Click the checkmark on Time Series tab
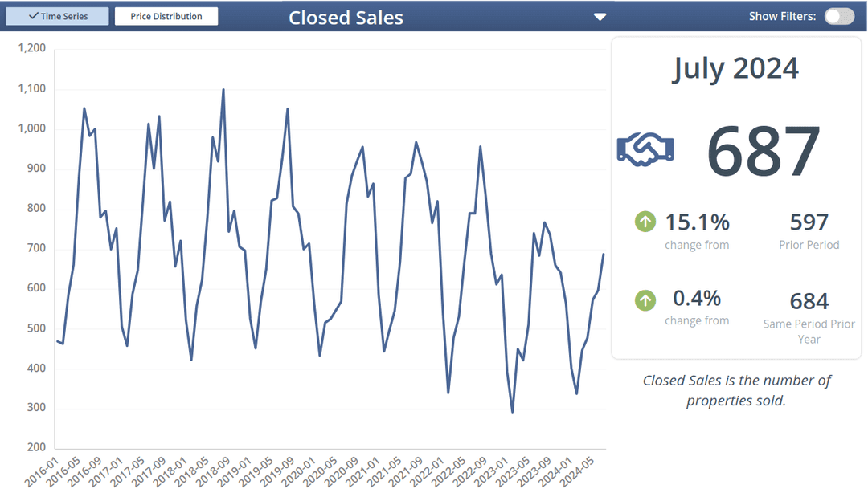The image size is (868, 493). pyautogui.click(x=33, y=17)
